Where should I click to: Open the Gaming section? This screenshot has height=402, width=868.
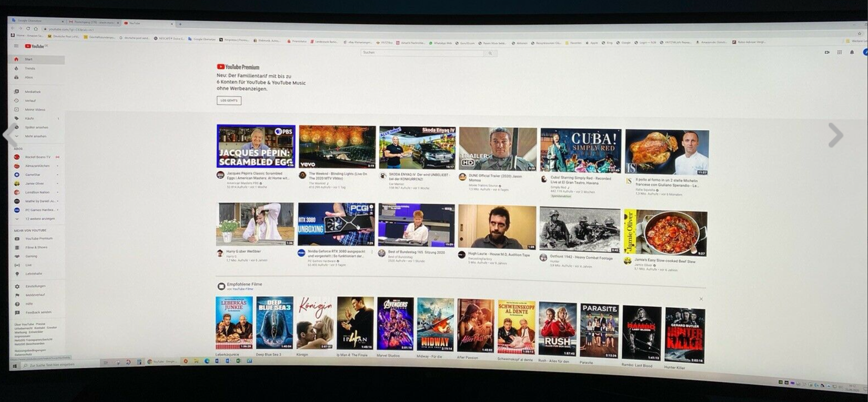tap(37, 256)
